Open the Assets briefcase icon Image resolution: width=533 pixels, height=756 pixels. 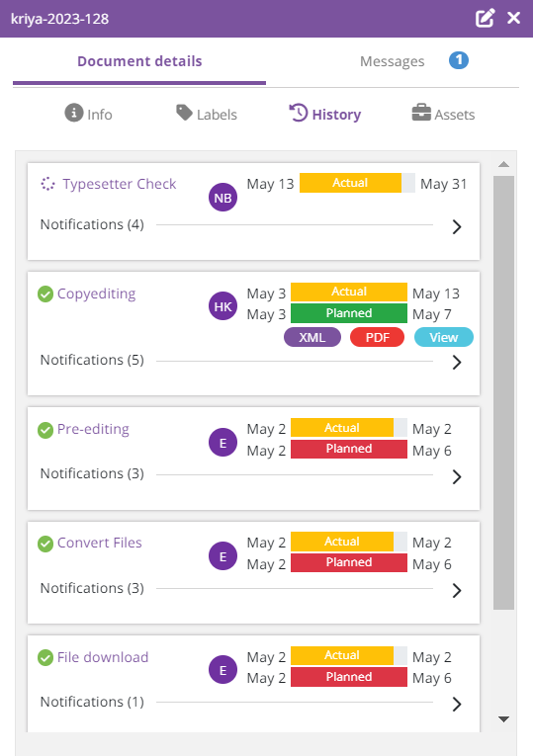(x=421, y=113)
